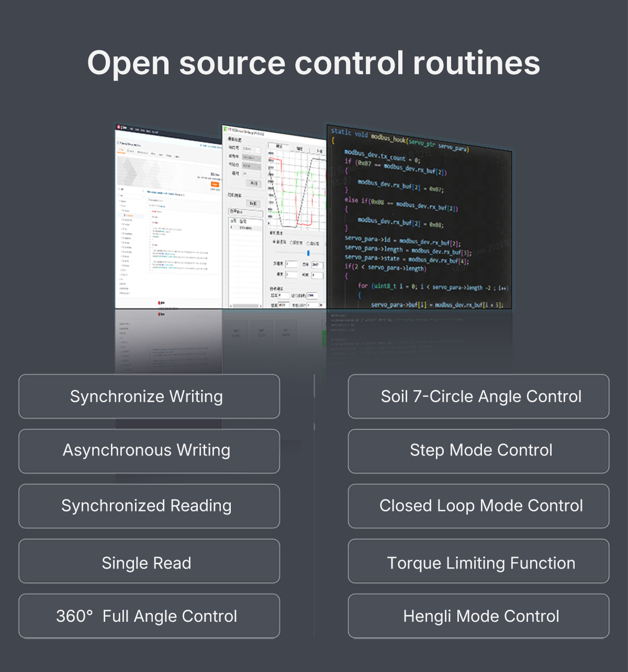Select the highlighted file in the repository tree
This screenshot has width=628, height=672.
[x=129, y=215]
